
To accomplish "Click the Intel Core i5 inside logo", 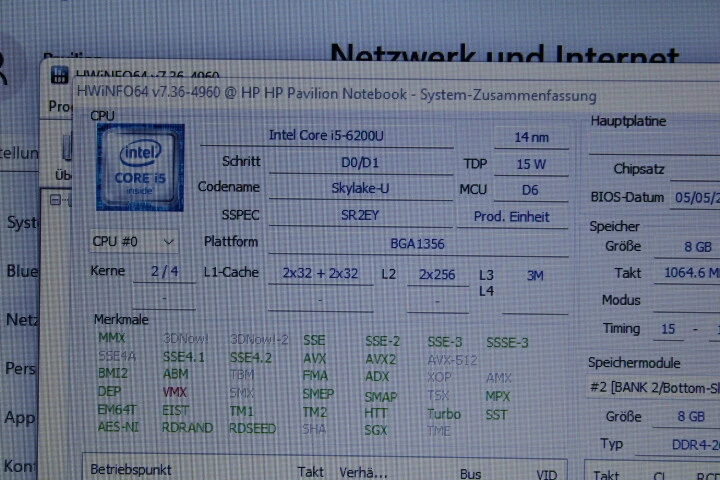I will (140, 168).
